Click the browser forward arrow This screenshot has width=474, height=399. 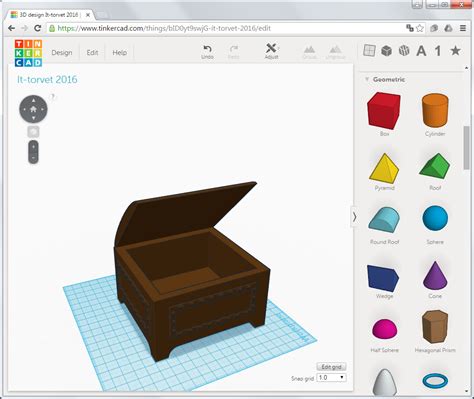click(x=24, y=28)
